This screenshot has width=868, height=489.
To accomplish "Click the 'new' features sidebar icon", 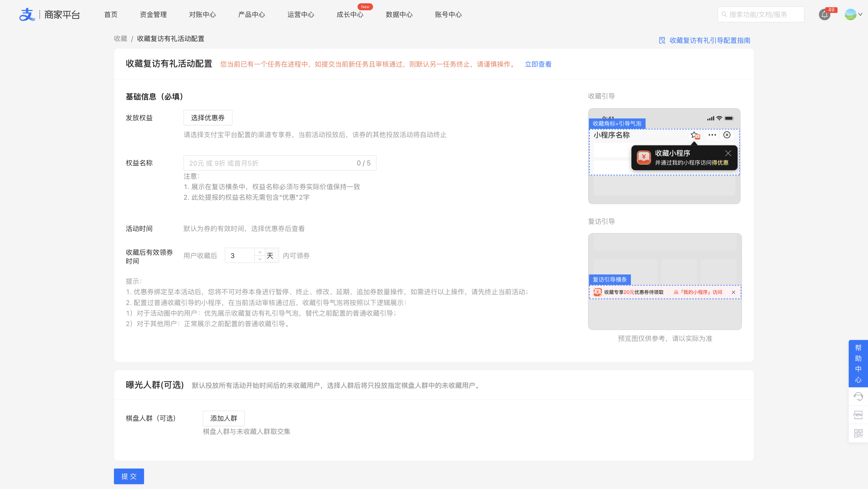I will 858,415.
